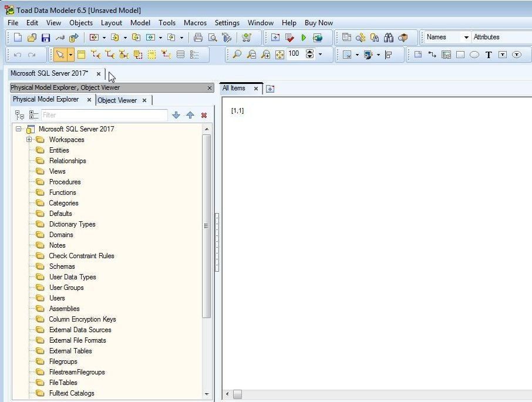Open print preview magnifier icon
532x402 pixels.
point(213,38)
